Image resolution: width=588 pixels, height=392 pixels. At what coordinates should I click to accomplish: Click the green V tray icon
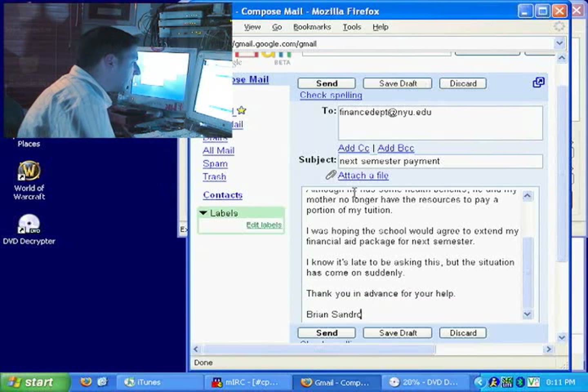point(533,382)
